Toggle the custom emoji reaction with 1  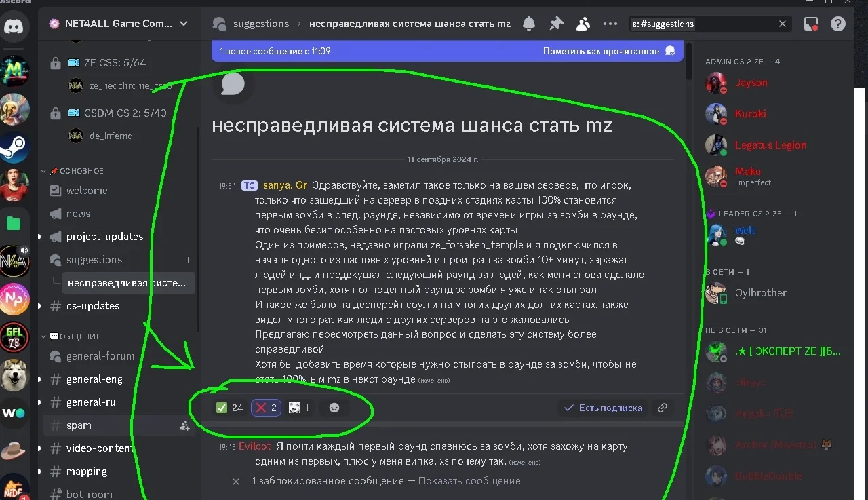[x=299, y=408]
